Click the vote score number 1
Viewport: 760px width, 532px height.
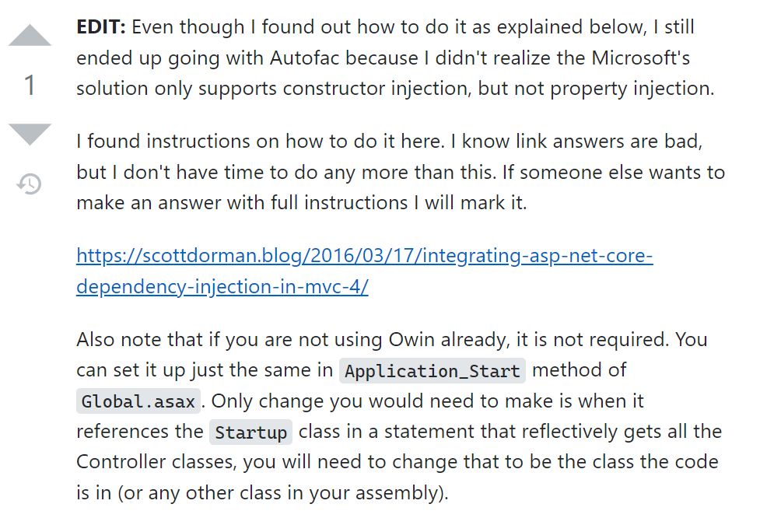point(30,86)
